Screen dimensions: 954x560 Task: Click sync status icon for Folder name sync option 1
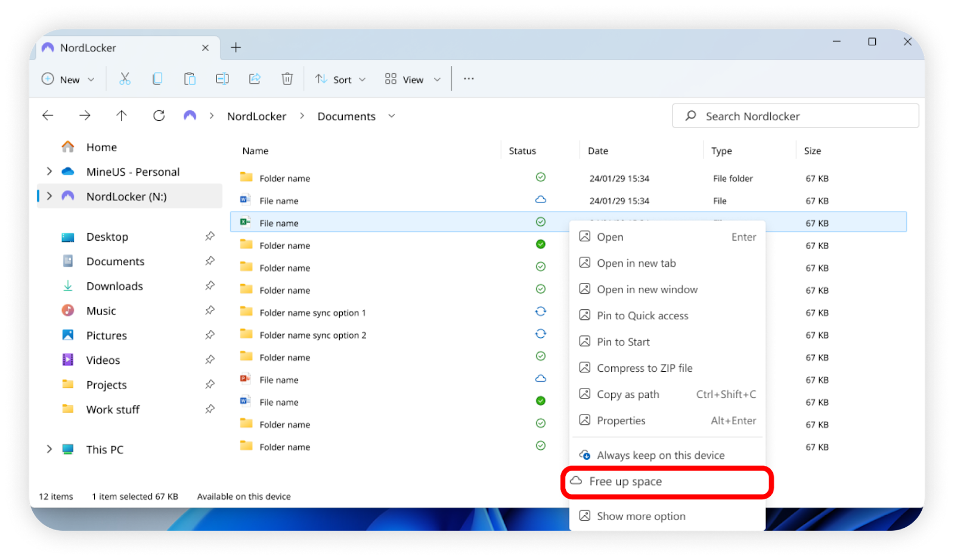540,311
